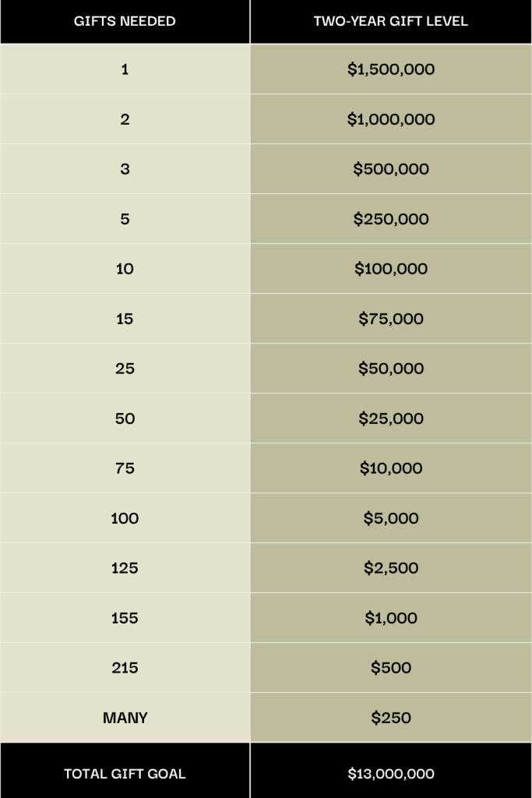Click the MANY gifts needed cell
Viewport: 532px width, 798px height.
[125, 718]
